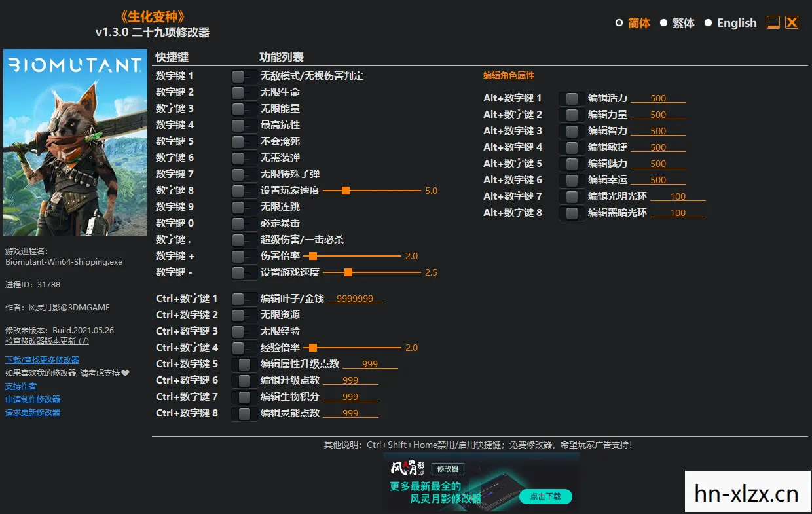Viewport: 812px width, 514px height.
Task: Click the 编辑力量 value field
Action: click(658, 115)
